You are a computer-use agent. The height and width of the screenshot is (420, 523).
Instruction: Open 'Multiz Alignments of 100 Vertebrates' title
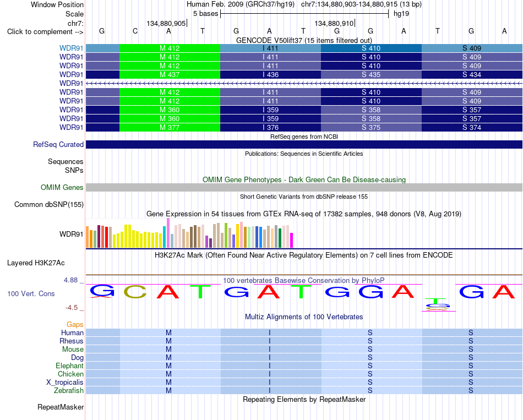(x=304, y=317)
